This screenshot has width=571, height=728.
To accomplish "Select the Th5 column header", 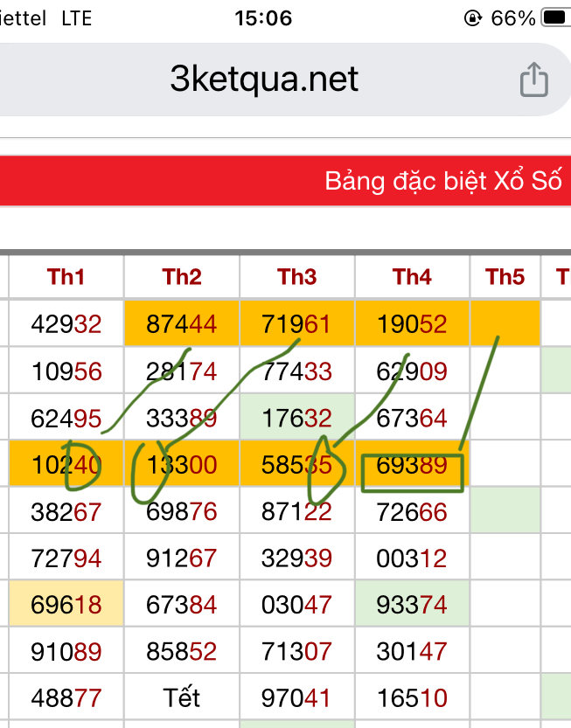I will (505, 277).
